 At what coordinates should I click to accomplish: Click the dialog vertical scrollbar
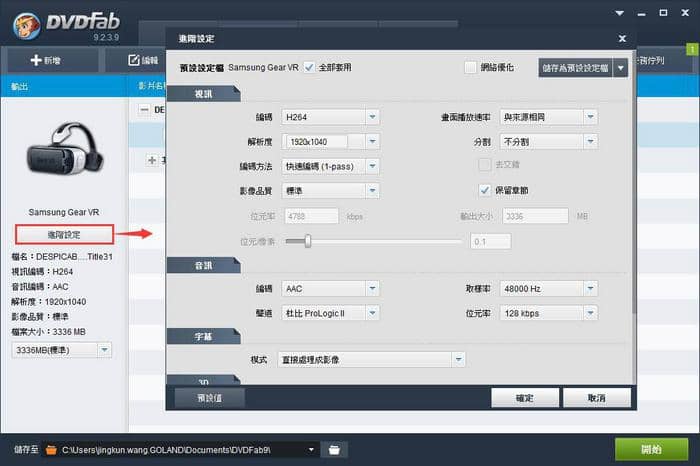633,183
